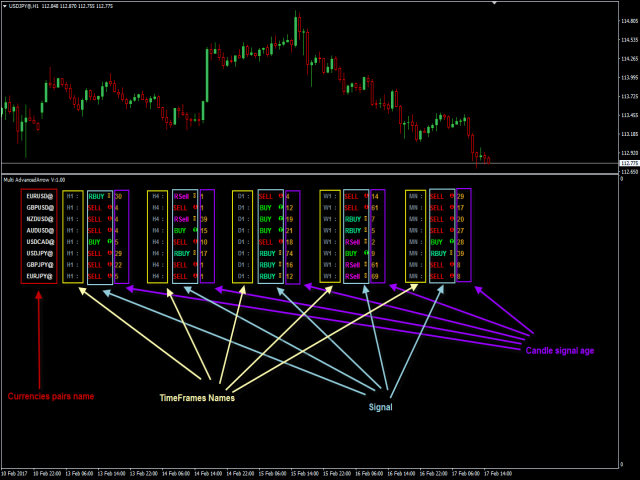
Task: Click the RSell signal text for NZDUSD H4
Action: coord(182,219)
